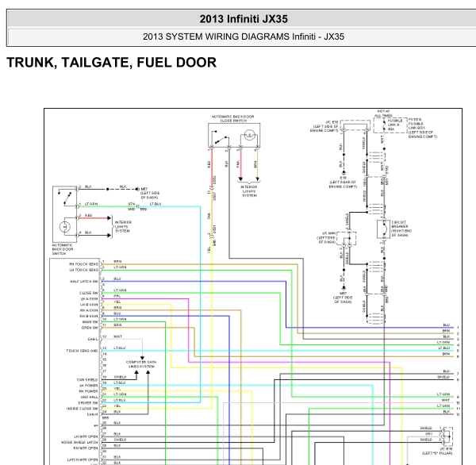Click the arrowhead where the WHT CAN-L wire ends
The image size is (476, 465).
point(142,359)
